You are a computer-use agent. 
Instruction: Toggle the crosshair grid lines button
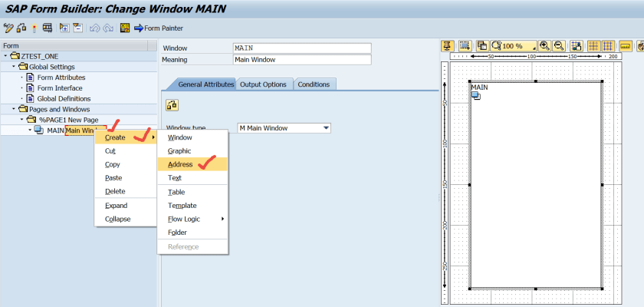tap(607, 46)
